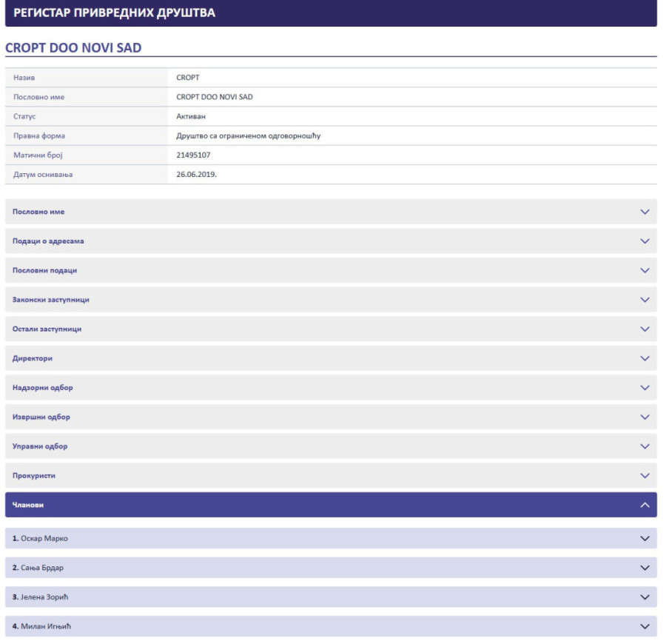The width and height of the screenshot is (666, 644).
Task: Expand the Подаци о адресама section
Action: 330,241
